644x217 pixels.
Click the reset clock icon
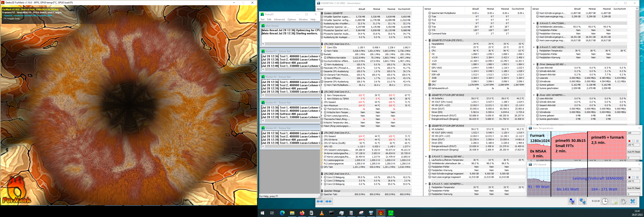605,201
